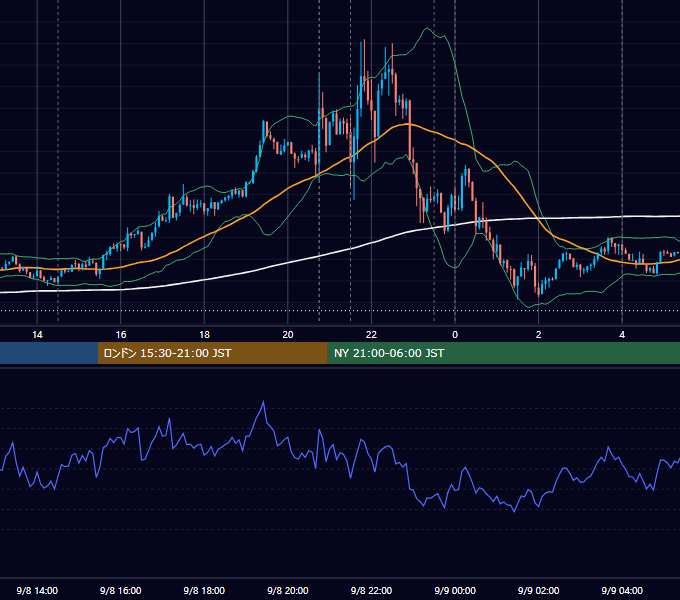Click the '9/8 18:00' bottom axis label
This screenshot has height=600, width=680.
coord(204,590)
